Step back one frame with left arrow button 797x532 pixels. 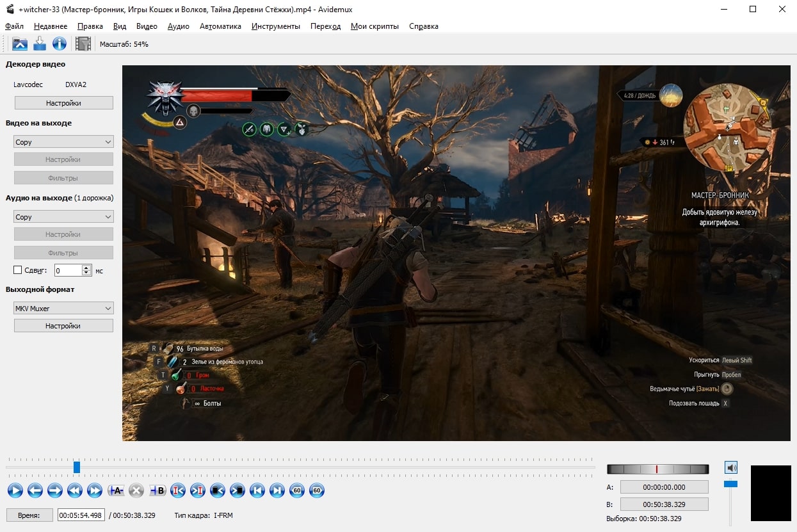pyautogui.click(x=35, y=490)
